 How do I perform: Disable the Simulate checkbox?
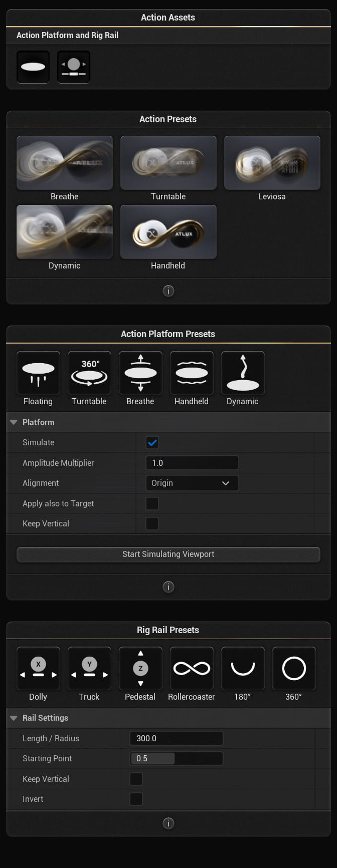[152, 442]
